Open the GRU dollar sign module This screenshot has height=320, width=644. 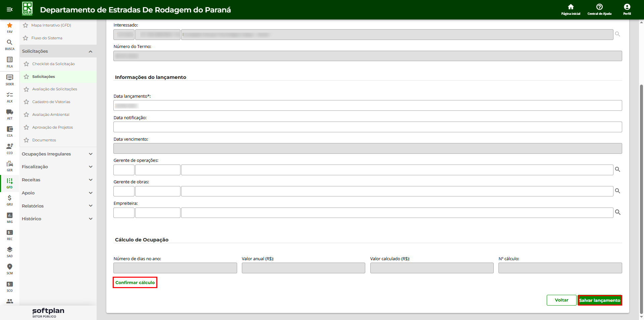[x=10, y=200]
